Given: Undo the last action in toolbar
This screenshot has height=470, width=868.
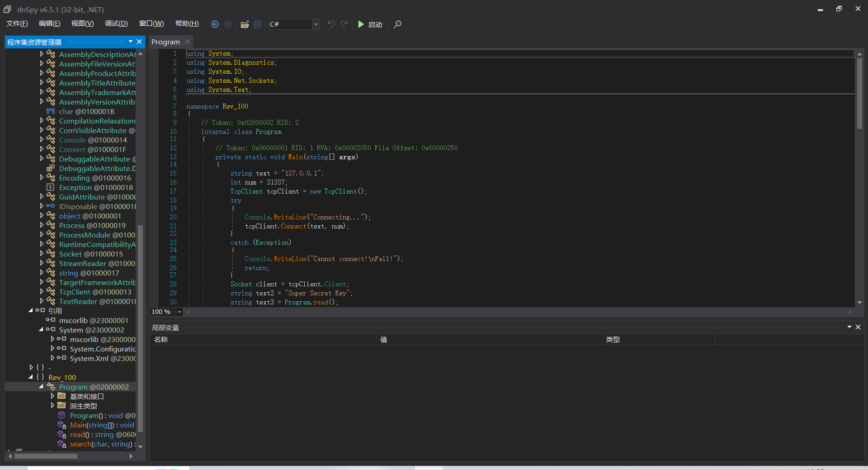Looking at the screenshot, I should pos(331,24).
